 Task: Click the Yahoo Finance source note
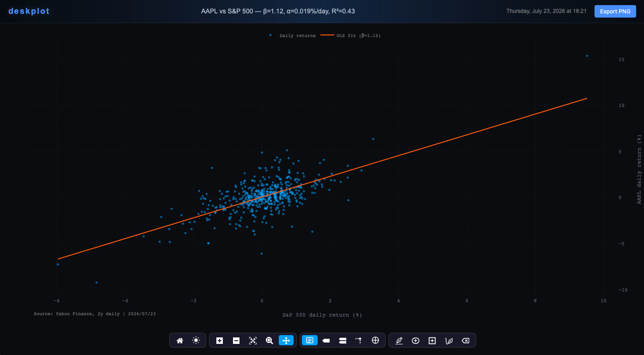click(x=95, y=314)
